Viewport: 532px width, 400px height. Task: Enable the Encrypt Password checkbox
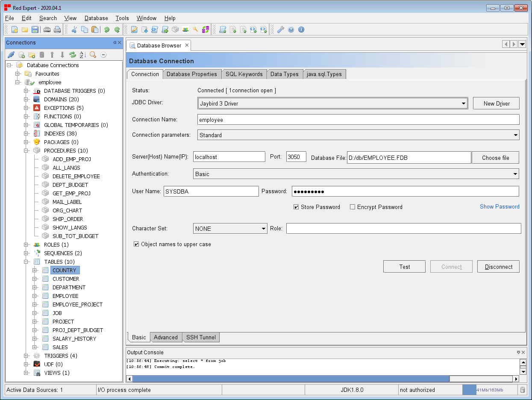(353, 207)
